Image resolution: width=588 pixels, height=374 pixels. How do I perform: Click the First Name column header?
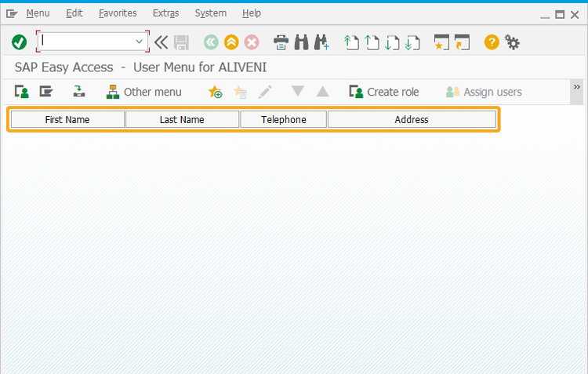67,120
